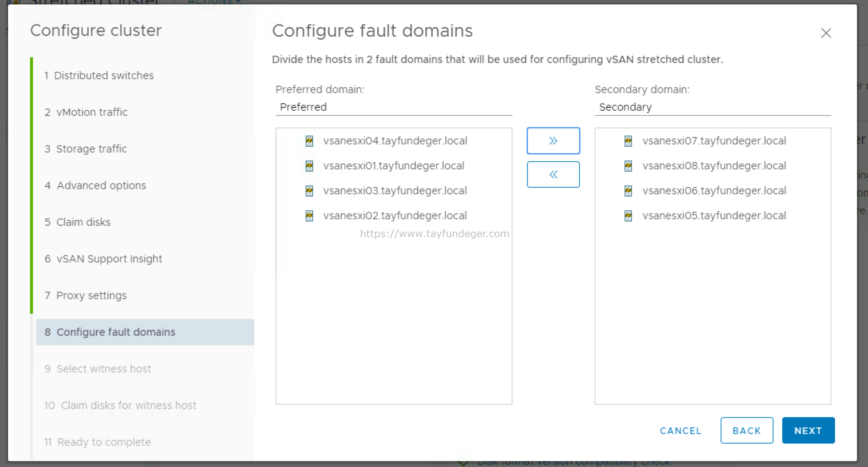Click host icon beside vsanesxi03.tayfundeger.local

click(309, 191)
